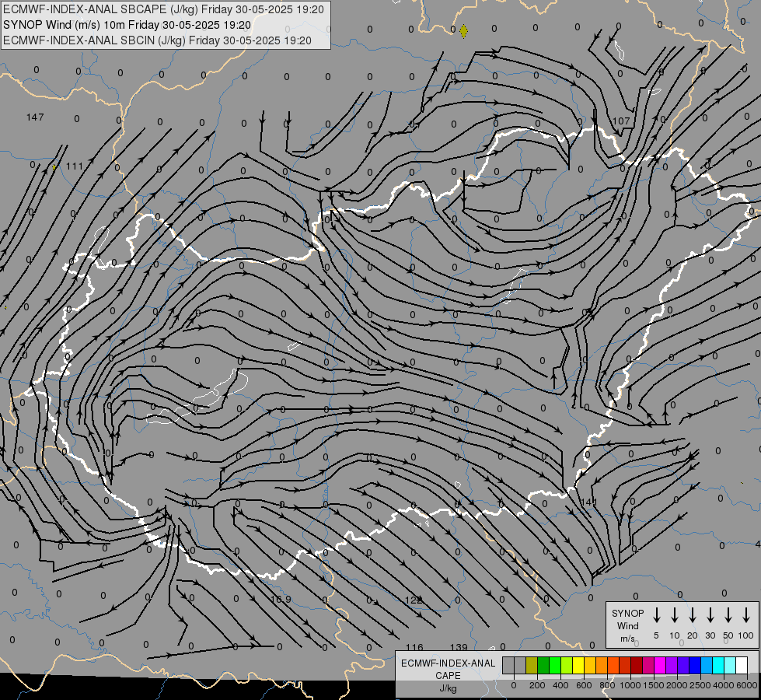761x700 pixels.
Task: Click the SBCAPE title line in the header box
Action: tap(163, 9)
